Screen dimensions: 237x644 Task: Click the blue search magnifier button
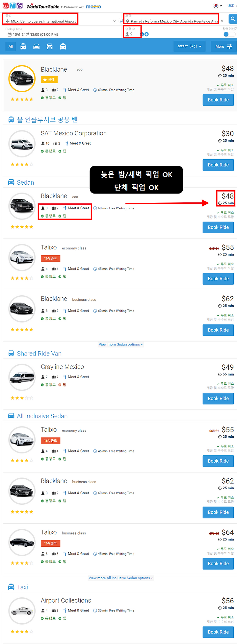pyautogui.click(x=233, y=19)
